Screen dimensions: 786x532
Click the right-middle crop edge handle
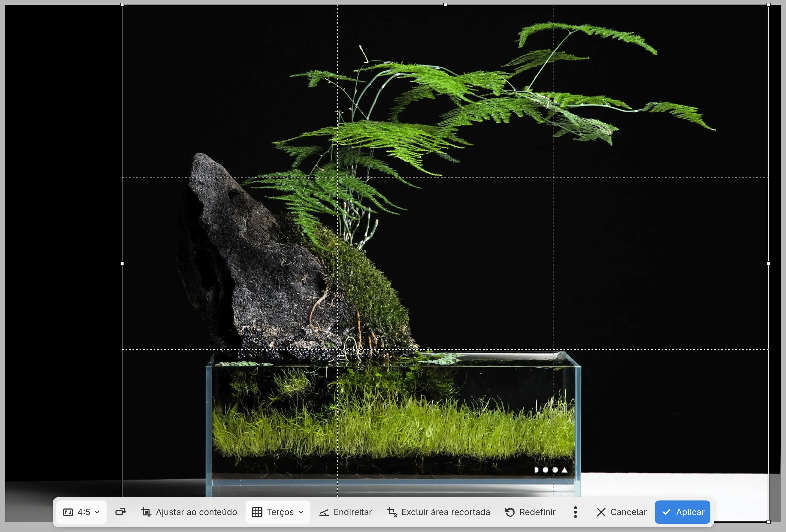pyautogui.click(x=768, y=263)
